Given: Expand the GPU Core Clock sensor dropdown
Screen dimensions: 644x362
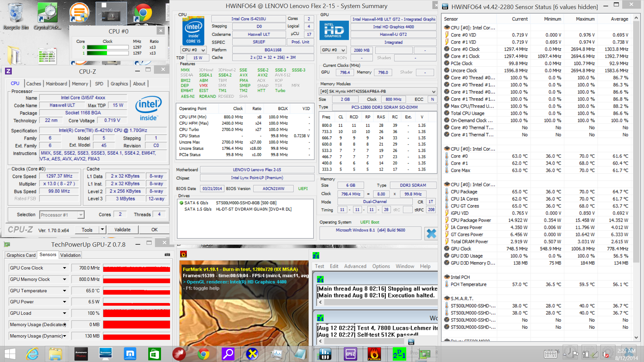Looking at the screenshot, I should pyautogui.click(x=64, y=268).
